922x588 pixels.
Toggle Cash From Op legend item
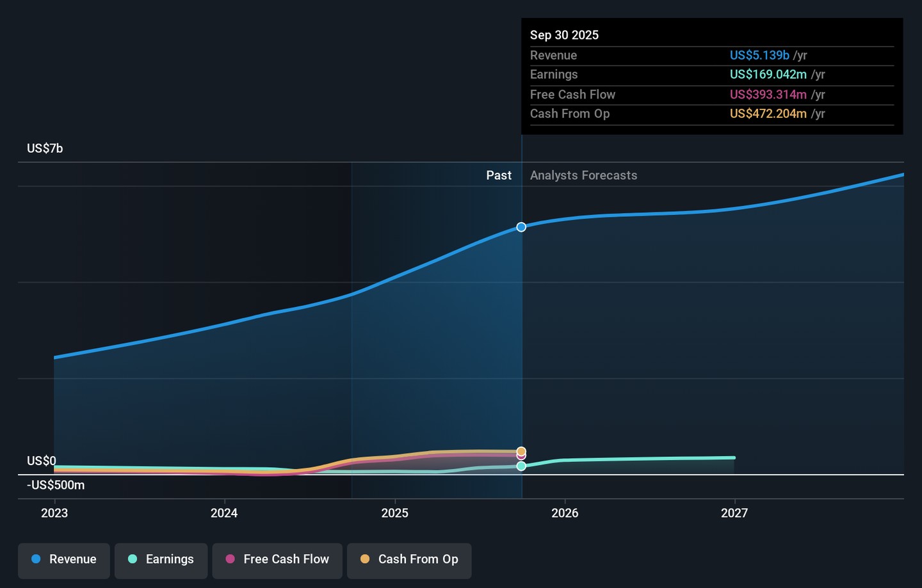click(x=409, y=559)
